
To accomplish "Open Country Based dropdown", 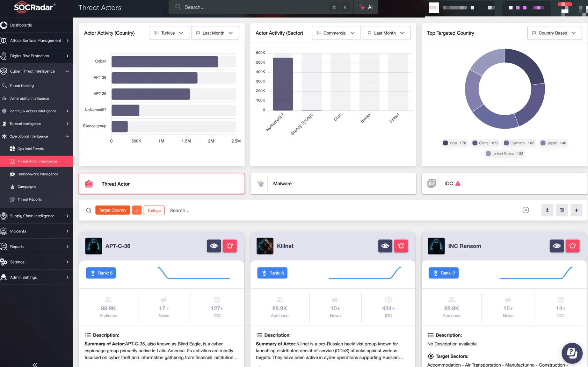I will pyautogui.click(x=554, y=33).
